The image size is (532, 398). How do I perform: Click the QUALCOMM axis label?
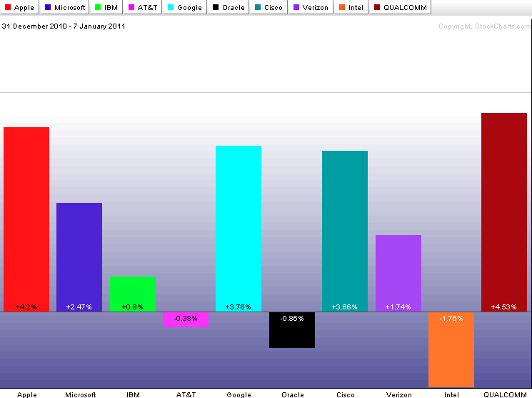tap(505, 394)
